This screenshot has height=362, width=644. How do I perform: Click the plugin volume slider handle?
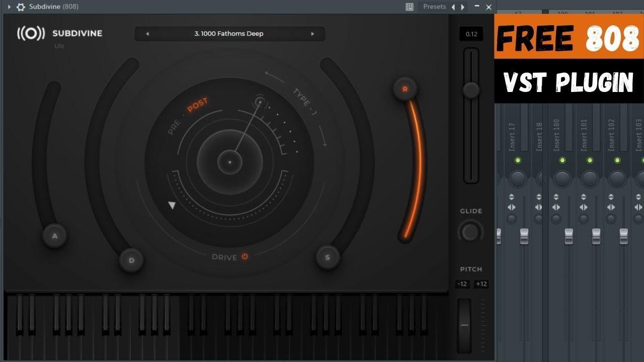(471, 90)
